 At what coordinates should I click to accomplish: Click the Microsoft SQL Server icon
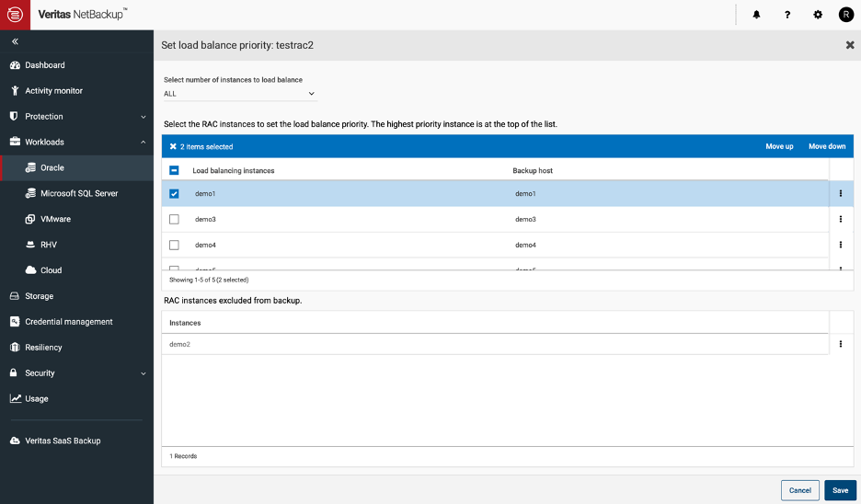point(30,193)
